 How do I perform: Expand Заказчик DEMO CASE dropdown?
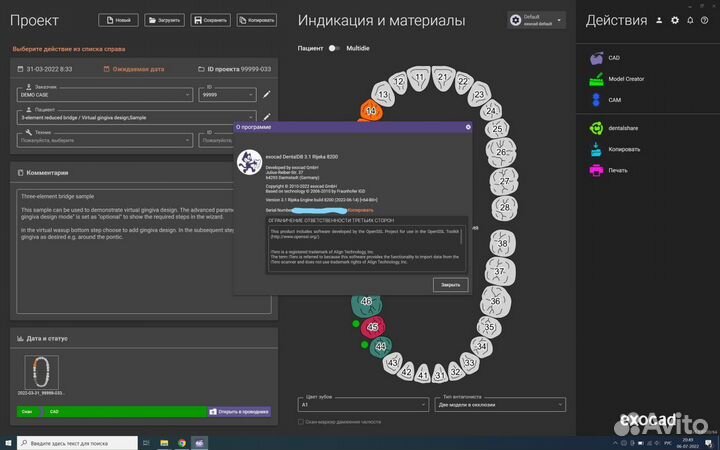coord(105,95)
